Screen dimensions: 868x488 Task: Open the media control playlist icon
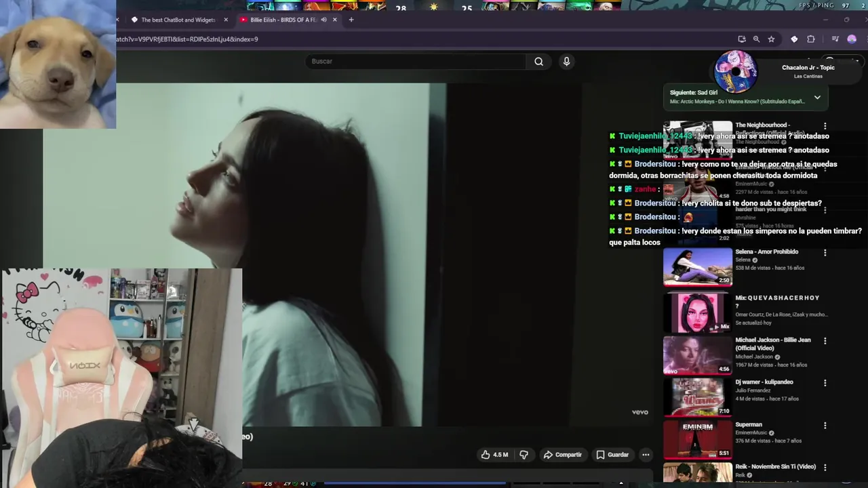[x=835, y=39]
